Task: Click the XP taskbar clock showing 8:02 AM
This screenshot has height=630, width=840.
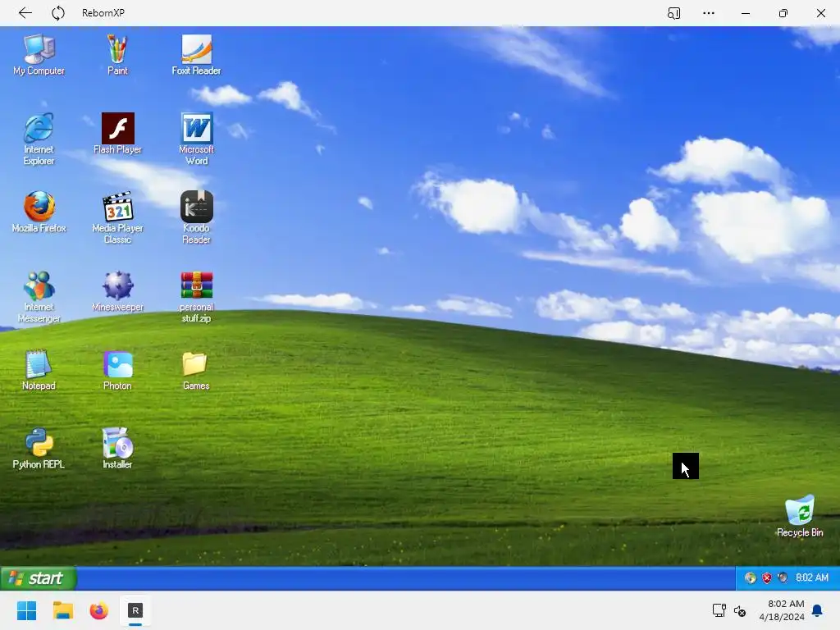Action: pyautogui.click(x=811, y=577)
